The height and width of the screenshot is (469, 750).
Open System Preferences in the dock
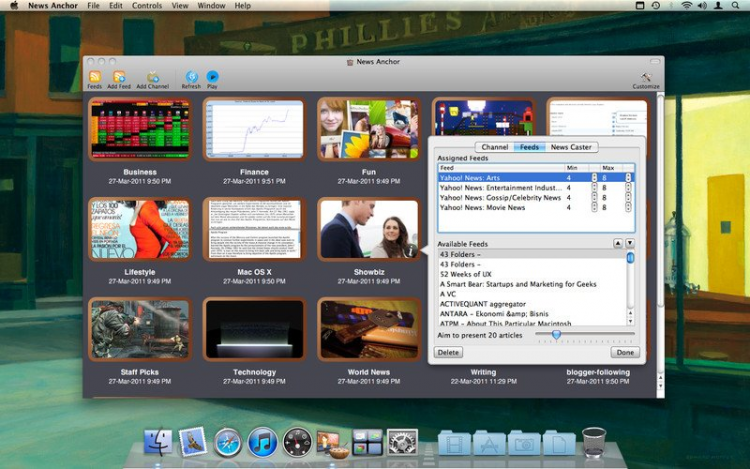click(402, 440)
